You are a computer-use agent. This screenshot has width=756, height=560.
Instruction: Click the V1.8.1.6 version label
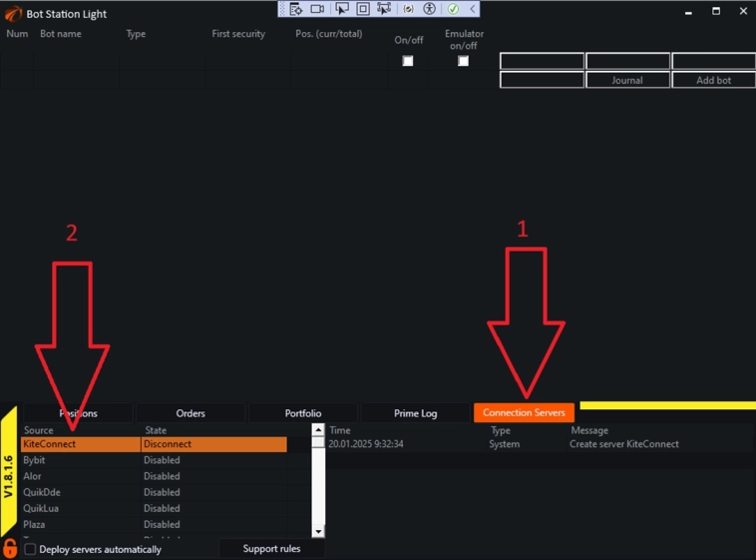(x=8, y=476)
